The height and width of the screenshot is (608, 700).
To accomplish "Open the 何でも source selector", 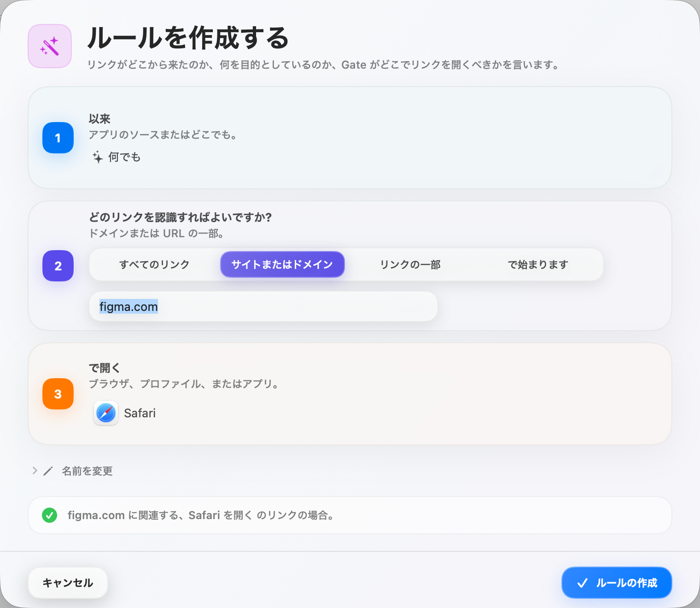I will click(117, 157).
